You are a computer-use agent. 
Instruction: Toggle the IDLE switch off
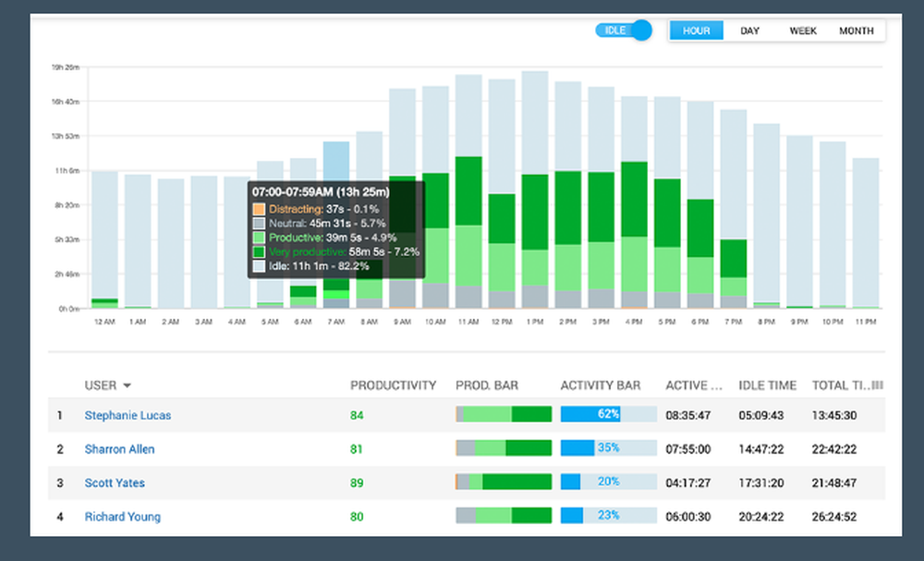pyautogui.click(x=624, y=30)
